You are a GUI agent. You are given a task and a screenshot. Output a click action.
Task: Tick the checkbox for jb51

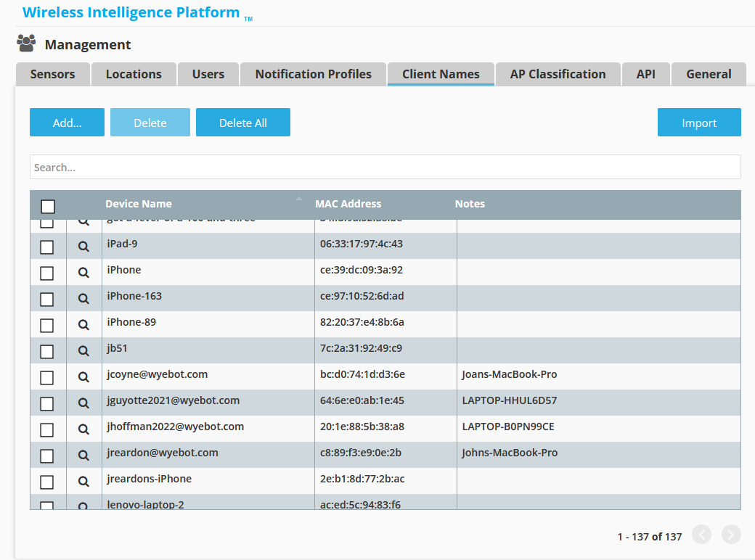click(46, 352)
